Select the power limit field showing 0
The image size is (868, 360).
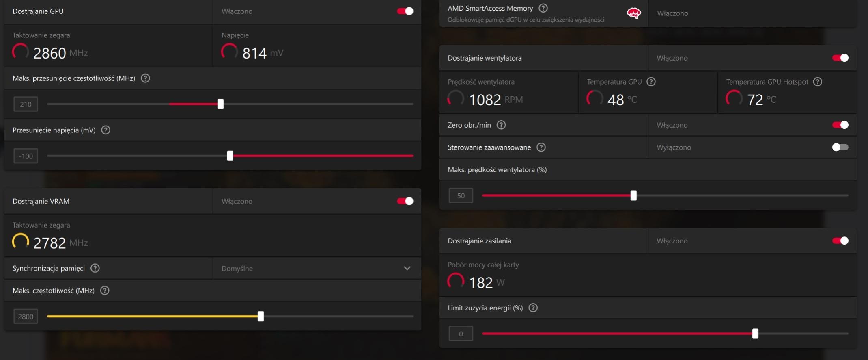[461, 334]
